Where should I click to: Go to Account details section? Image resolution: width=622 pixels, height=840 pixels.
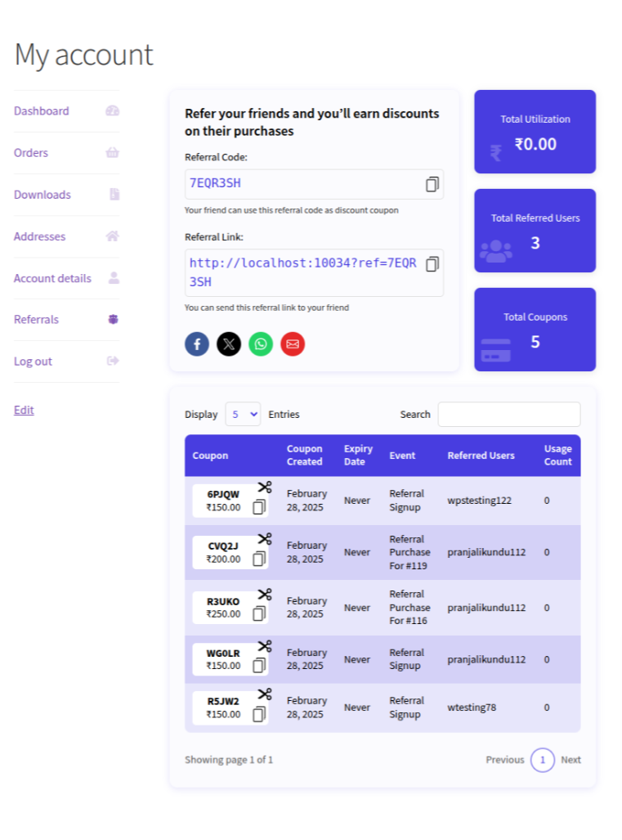point(52,279)
